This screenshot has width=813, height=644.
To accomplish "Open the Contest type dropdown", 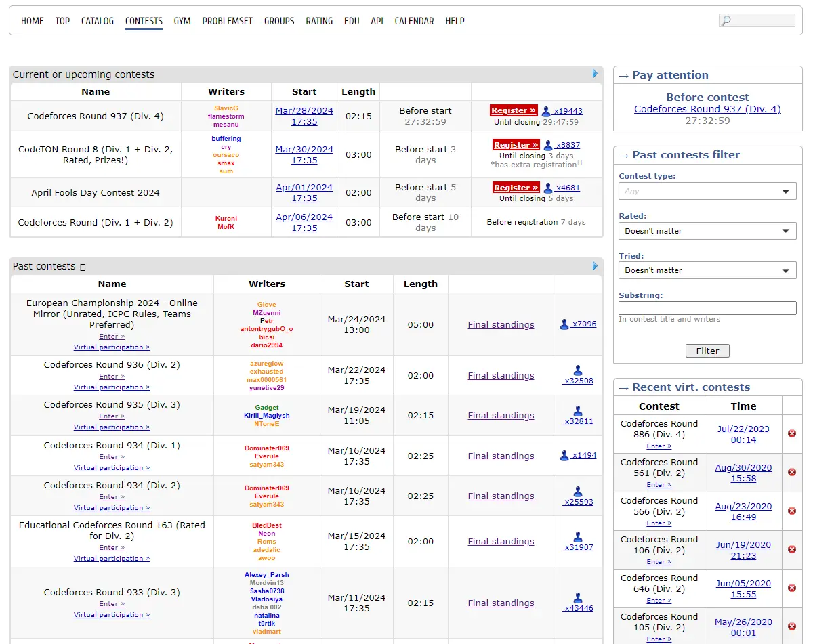I will 707,191.
